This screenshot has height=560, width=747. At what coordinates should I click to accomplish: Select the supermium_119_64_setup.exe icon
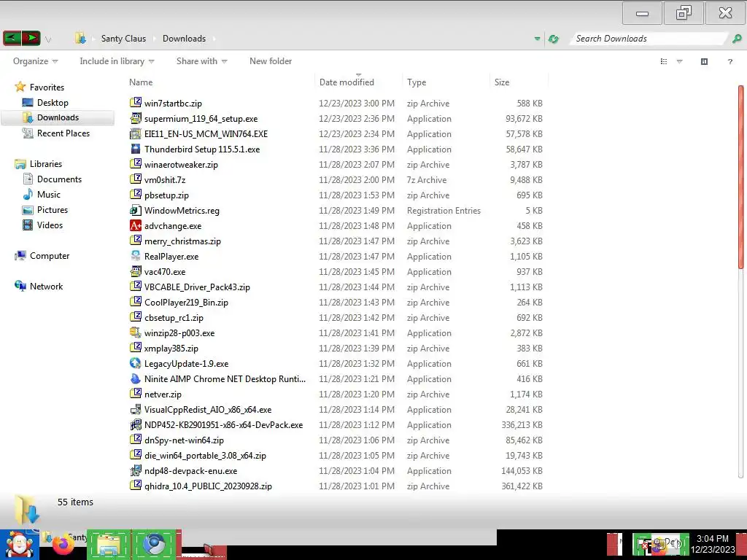(136, 118)
